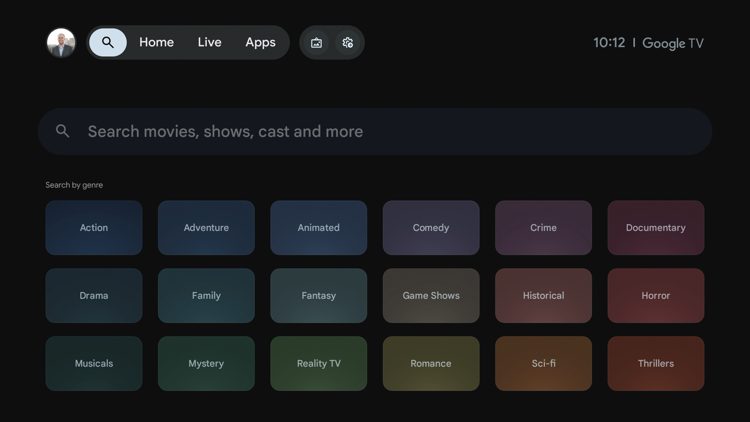Open the Animated genre
The image size is (750, 422).
click(x=319, y=228)
